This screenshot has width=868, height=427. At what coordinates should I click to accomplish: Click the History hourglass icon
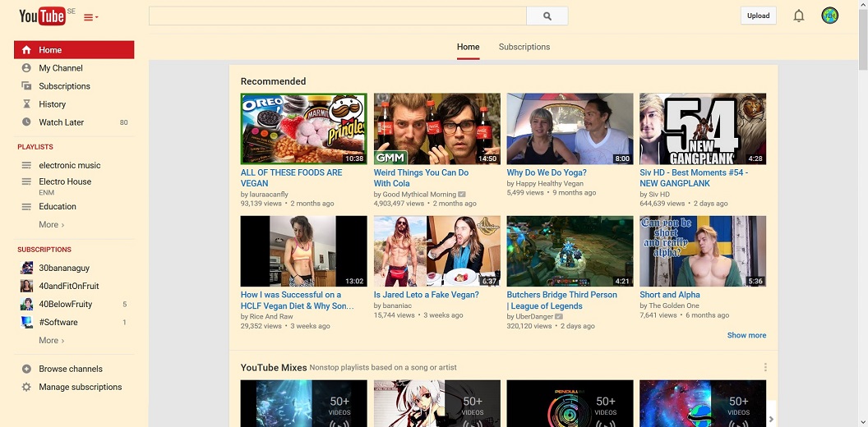[26, 104]
